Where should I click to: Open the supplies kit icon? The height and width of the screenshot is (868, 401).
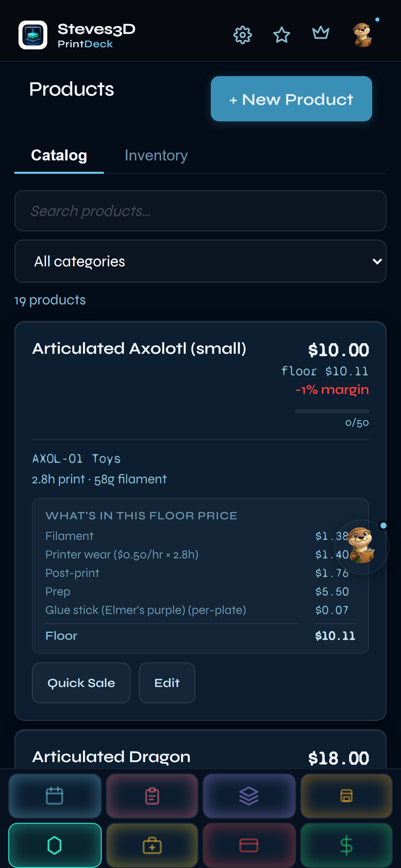152,845
